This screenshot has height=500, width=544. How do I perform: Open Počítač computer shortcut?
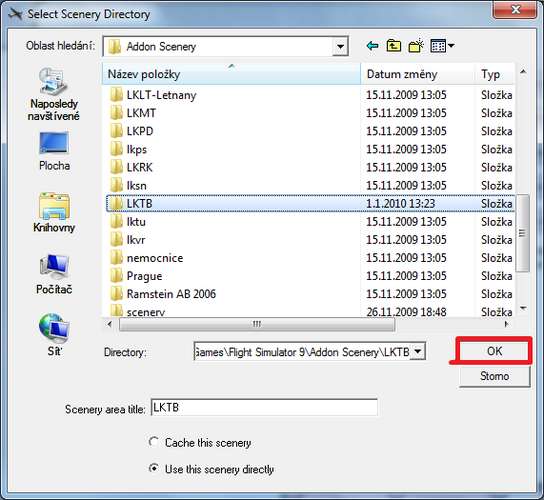tap(54, 274)
